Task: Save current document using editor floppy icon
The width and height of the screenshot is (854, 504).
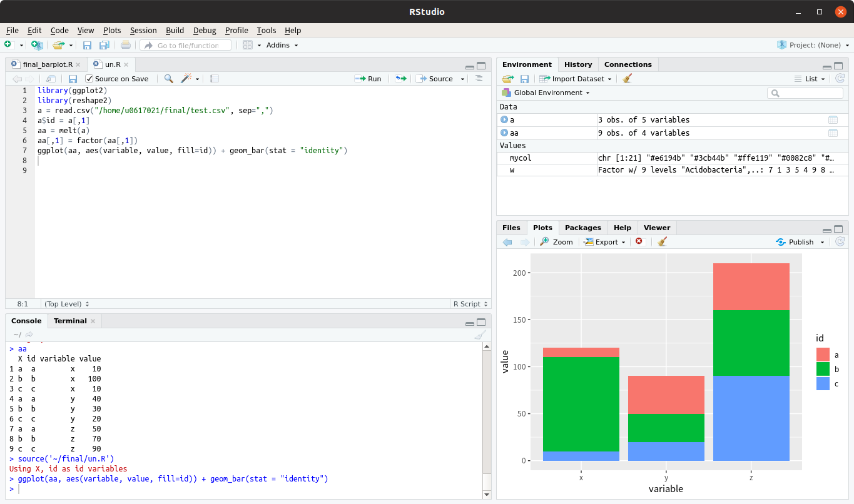Action: coord(73,79)
